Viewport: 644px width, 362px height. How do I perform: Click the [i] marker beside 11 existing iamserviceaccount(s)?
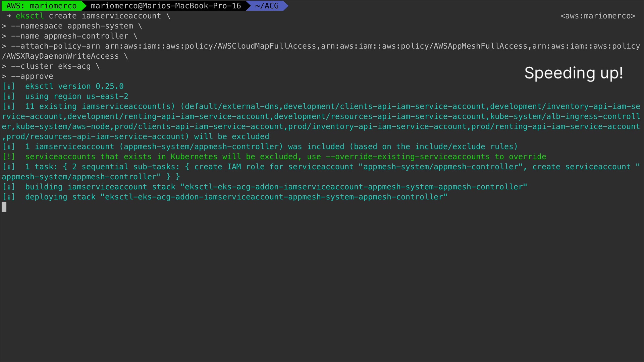pyautogui.click(x=9, y=106)
